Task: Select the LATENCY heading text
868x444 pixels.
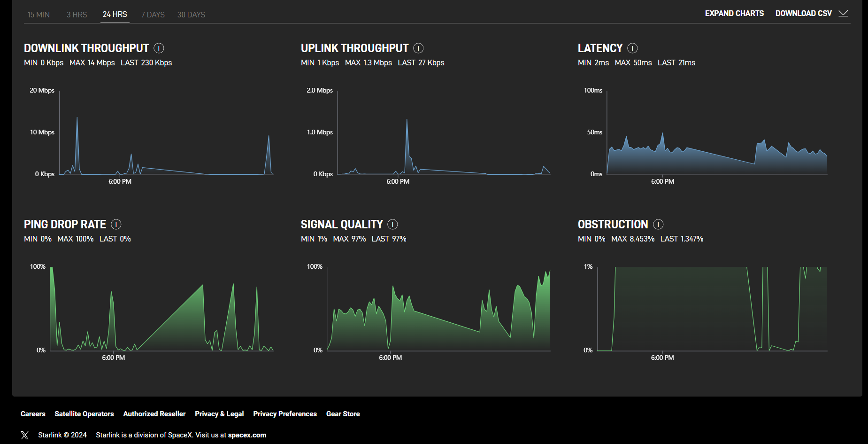Action: click(600, 48)
